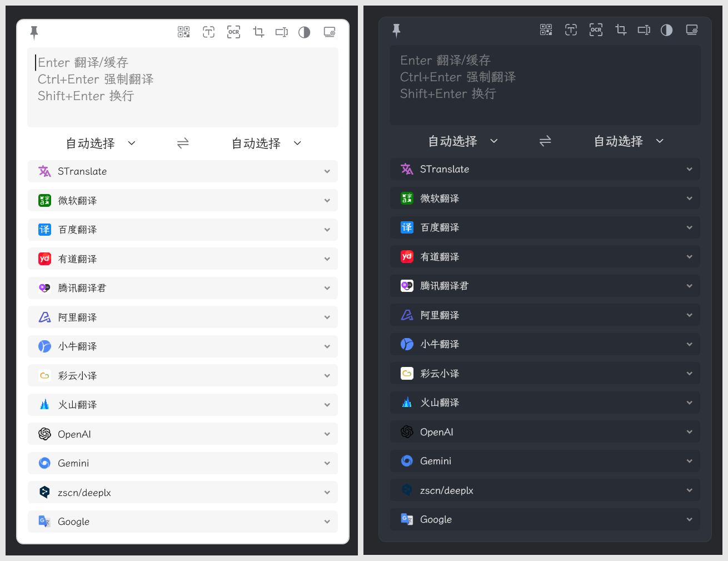728x561 pixels.
Task: Open target language 自动选择 dropdown in light window
Action: click(x=266, y=143)
